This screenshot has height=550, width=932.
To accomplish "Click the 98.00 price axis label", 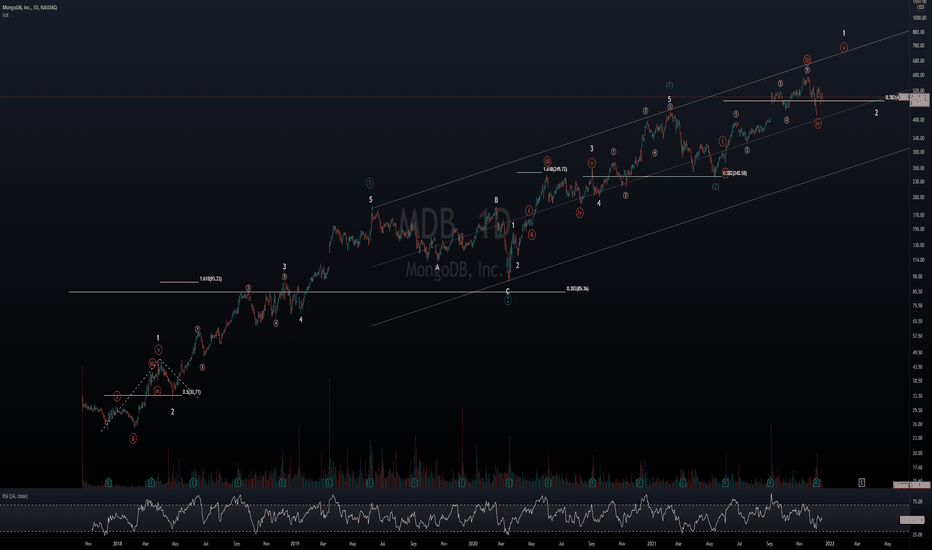I will tap(917, 276).
